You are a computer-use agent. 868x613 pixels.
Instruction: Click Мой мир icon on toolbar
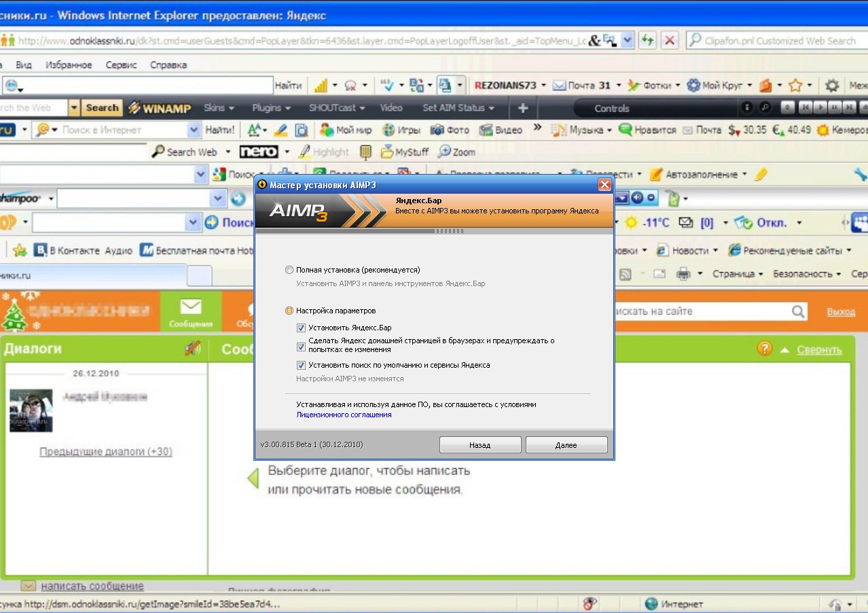click(x=346, y=130)
